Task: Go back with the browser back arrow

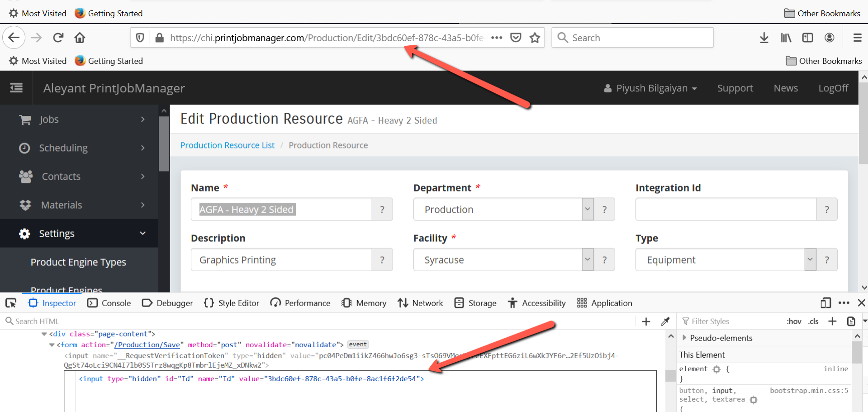Action: pos(14,38)
